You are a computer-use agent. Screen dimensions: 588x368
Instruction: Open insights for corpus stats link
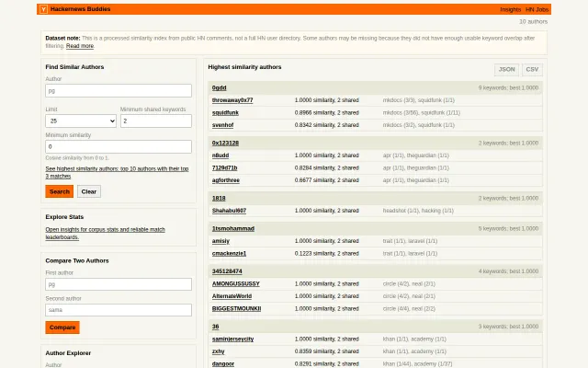(x=105, y=233)
